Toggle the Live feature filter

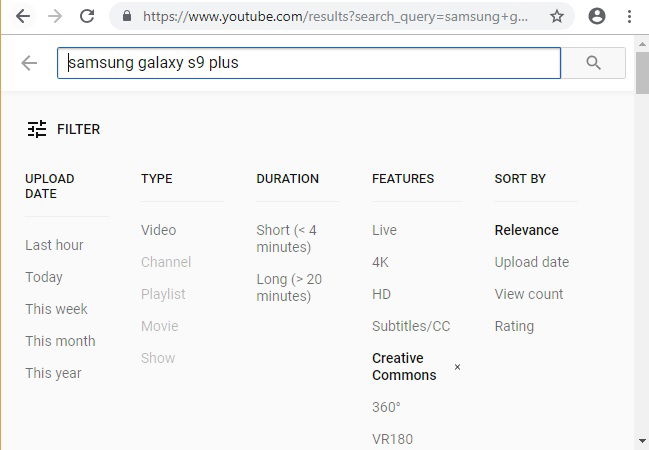pos(384,230)
